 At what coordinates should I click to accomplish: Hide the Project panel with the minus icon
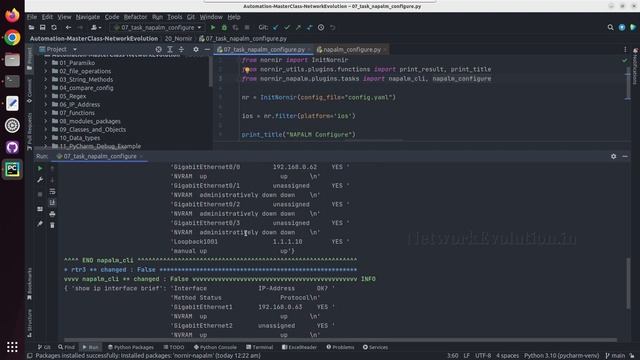tap(207, 49)
